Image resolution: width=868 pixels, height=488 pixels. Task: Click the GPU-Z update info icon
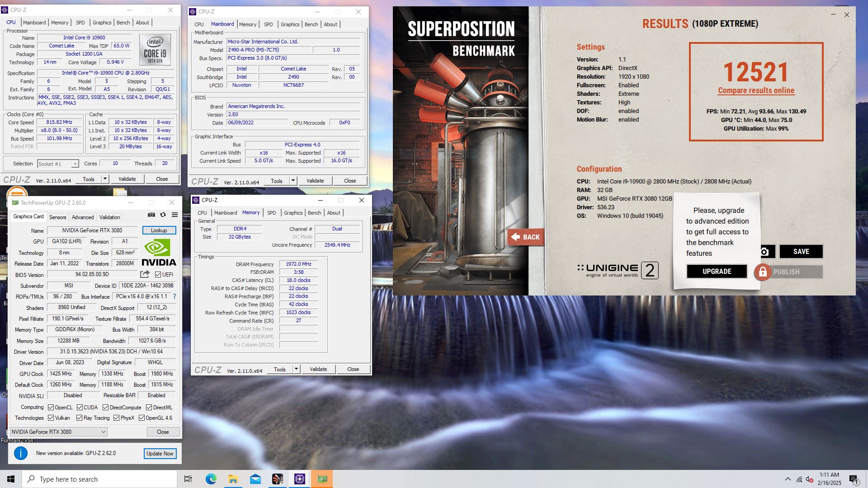[x=21, y=453]
